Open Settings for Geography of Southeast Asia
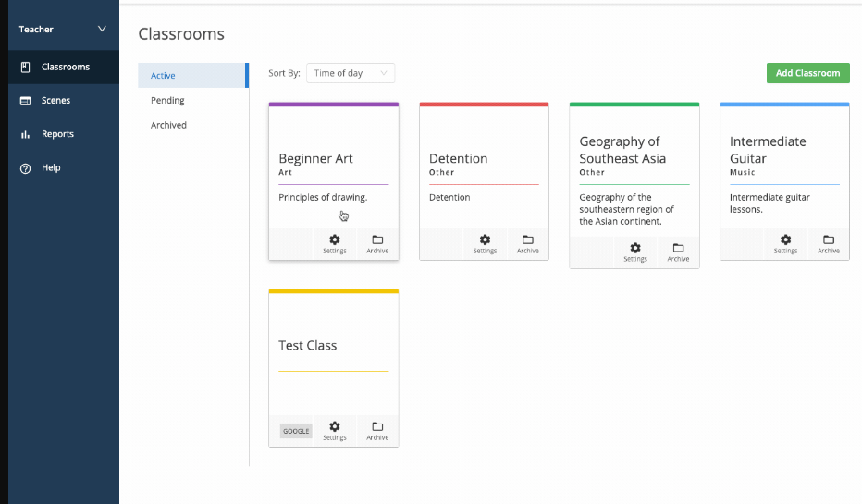 coord(635,252)
